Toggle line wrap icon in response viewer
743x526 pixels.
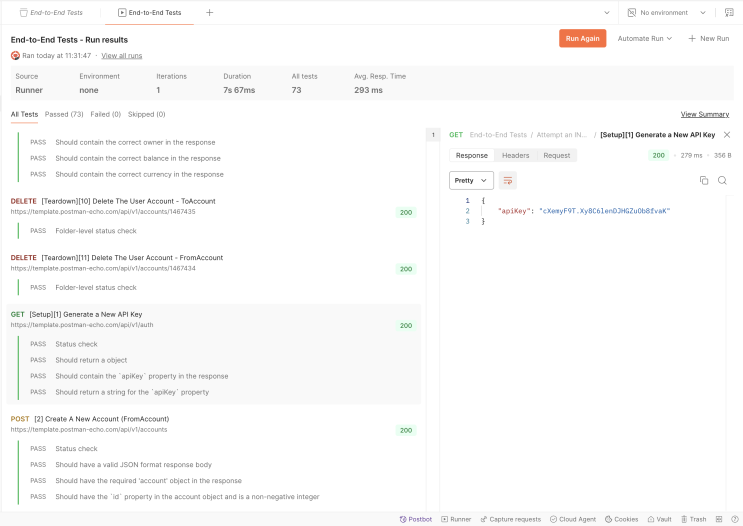point(507,181)
